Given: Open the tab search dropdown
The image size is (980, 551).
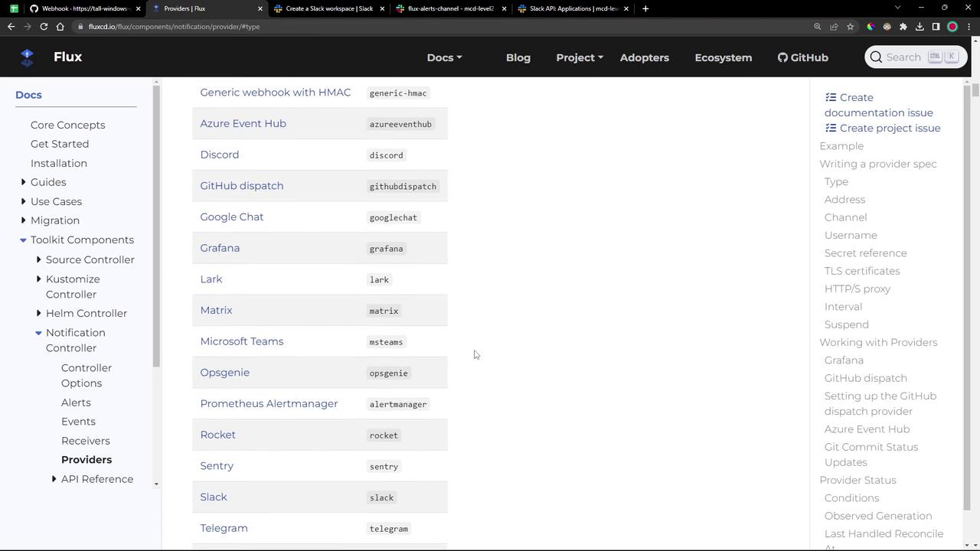Looking at the screenshot, I should click(x=897, y=8).
